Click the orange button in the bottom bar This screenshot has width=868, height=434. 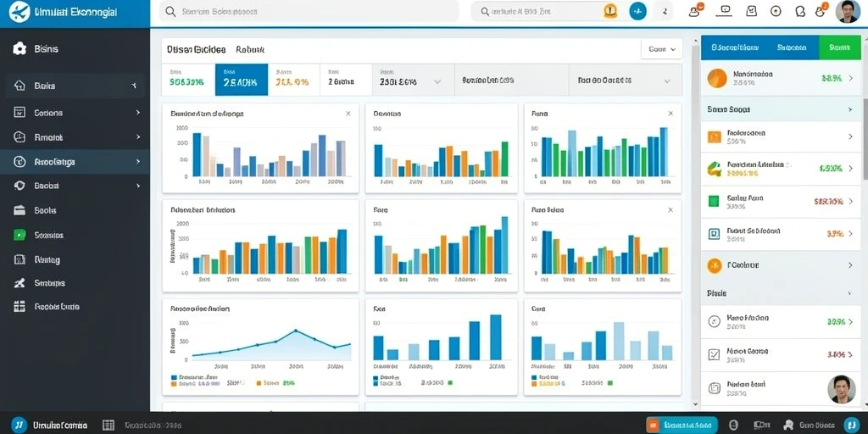pos(682,425)
